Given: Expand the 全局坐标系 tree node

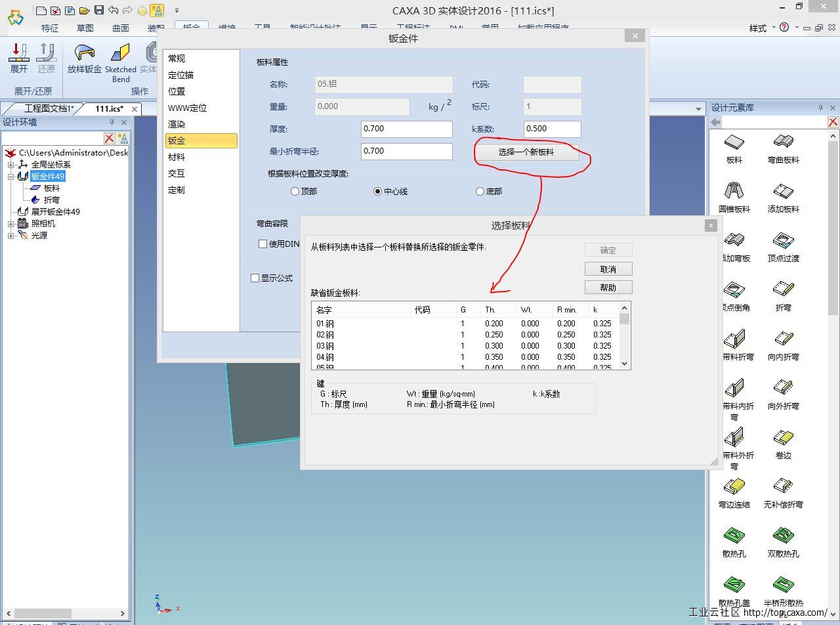Looking at the screenshot, I should [x=11, y=165].
